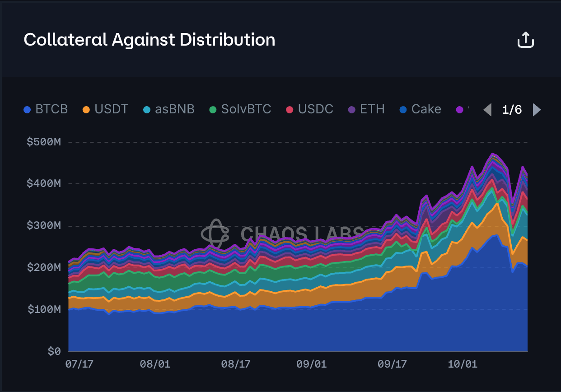Click the teal asBNB legend dot
Viewport: 561px width, 392px height.
click(146, 110)
